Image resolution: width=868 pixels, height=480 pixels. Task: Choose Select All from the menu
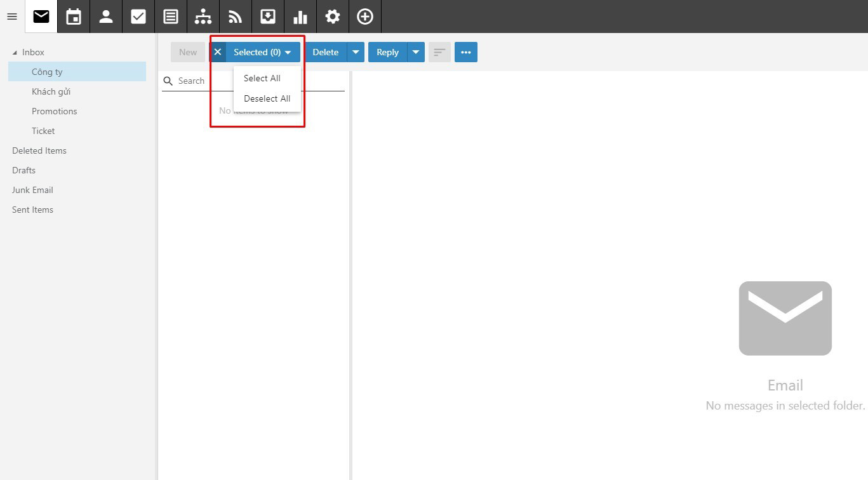pos(262,78)
